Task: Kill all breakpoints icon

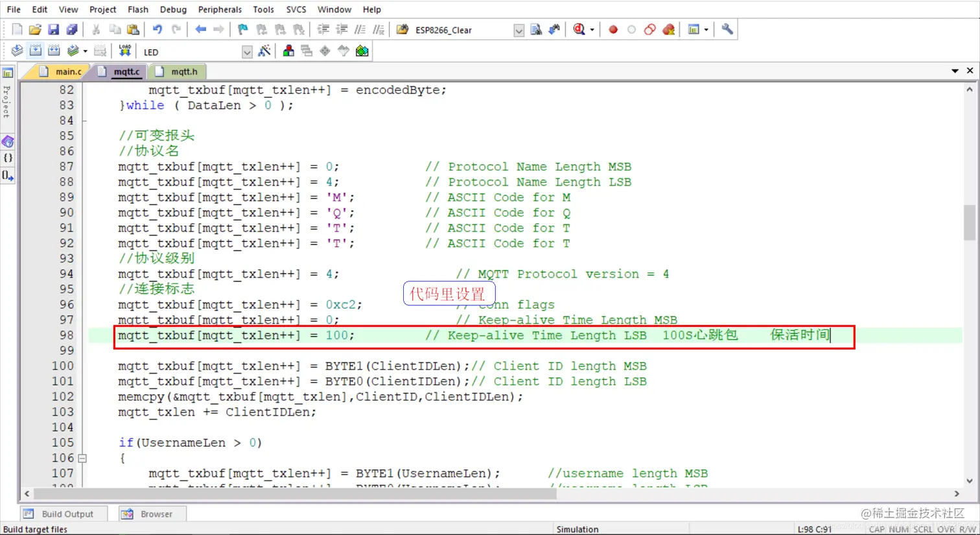Action: [x=668, y=30]
